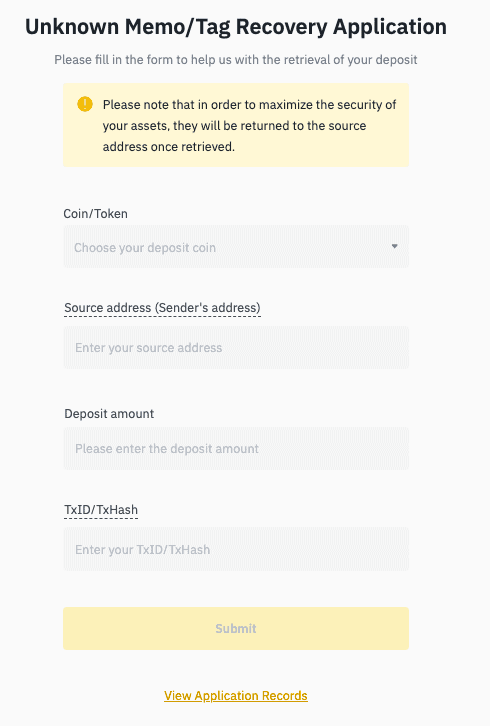
Task: Click the 'Unknown Memo/Tag Recovery Application' heading
Action: point(236,27)
